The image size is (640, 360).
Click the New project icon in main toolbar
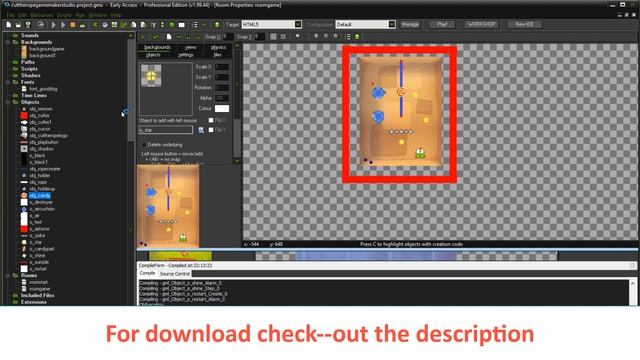click(9, 24)
